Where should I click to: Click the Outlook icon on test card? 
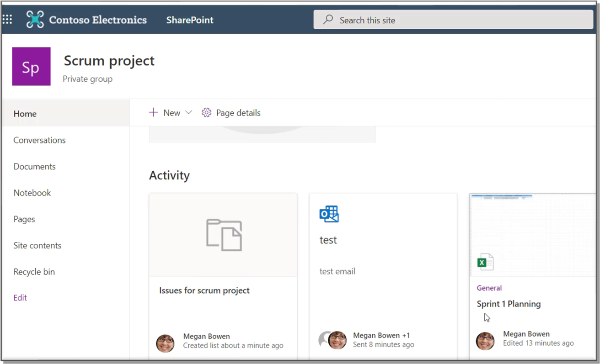click(329, 214)
